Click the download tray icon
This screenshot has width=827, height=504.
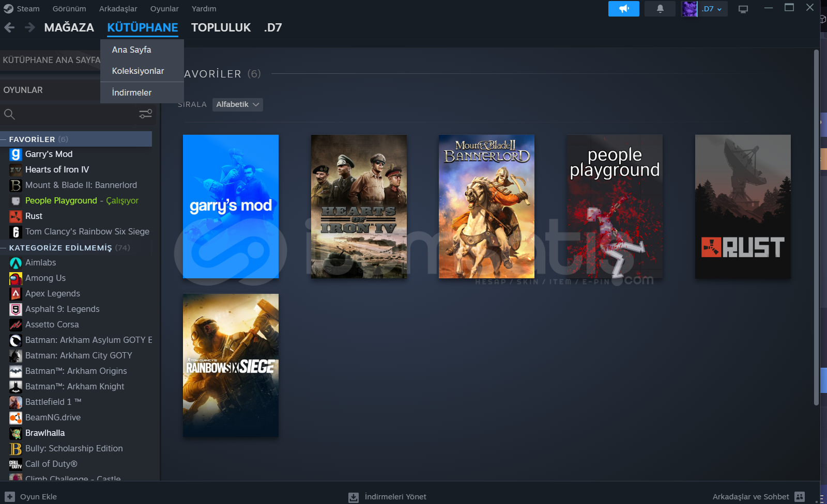point(354,497)
